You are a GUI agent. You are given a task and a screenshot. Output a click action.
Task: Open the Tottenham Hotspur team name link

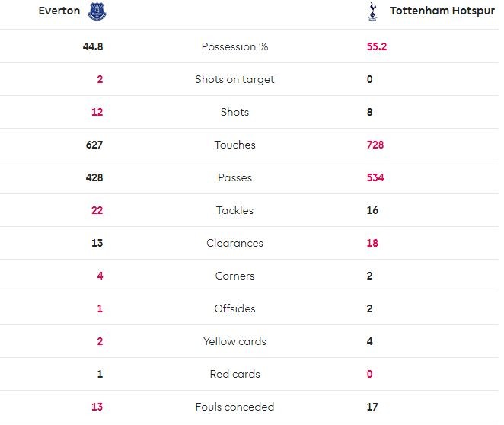click(x=442, y=11)
